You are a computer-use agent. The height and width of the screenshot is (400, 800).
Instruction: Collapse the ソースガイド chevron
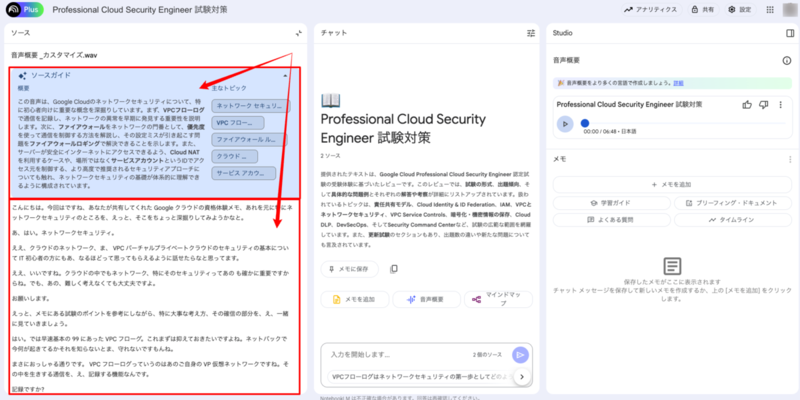[x=285, y=76]
